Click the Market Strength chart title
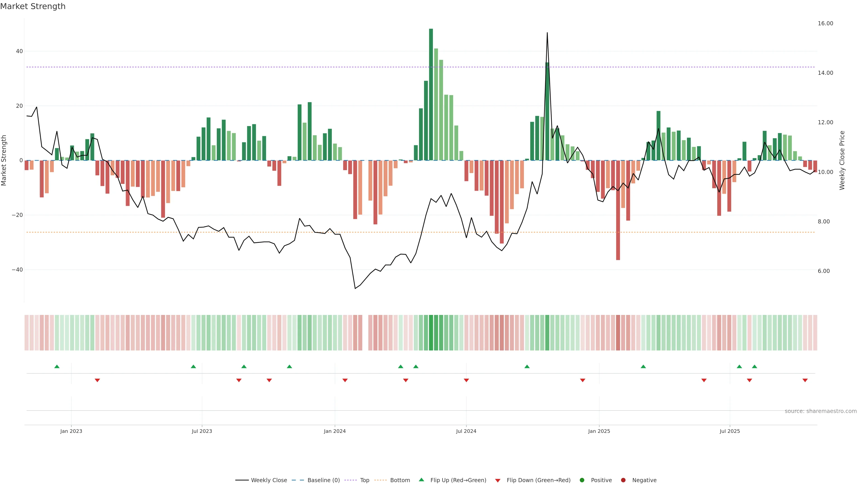868x488 pixels. tap(33, 6)
